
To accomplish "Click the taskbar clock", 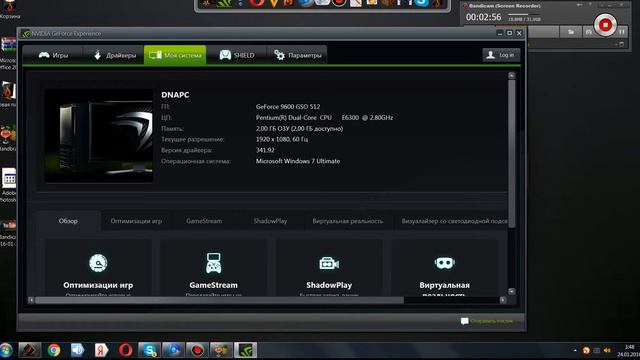I will pos(629,351).
